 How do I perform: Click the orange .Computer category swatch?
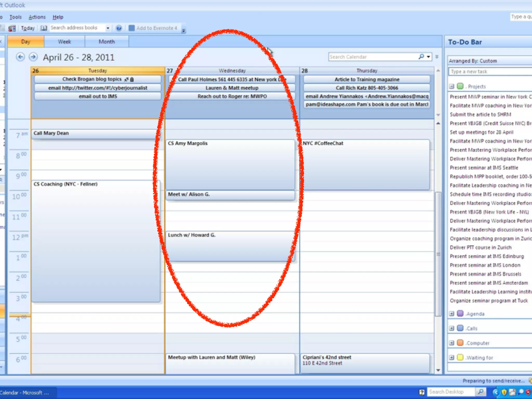point(460,343)
